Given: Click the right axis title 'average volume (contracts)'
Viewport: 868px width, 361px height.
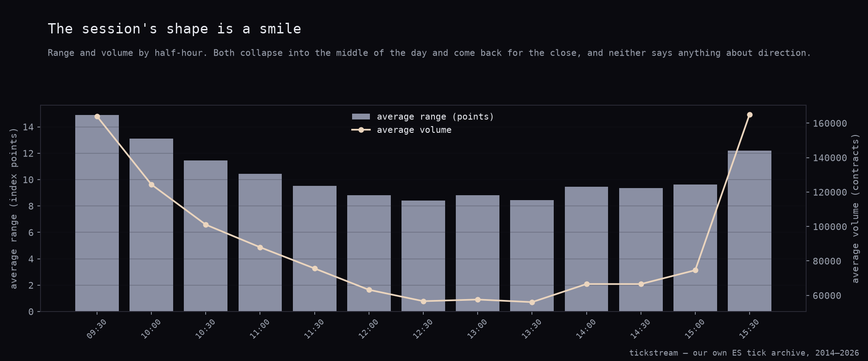Looking at the screenshot, I should pos(855,208).
